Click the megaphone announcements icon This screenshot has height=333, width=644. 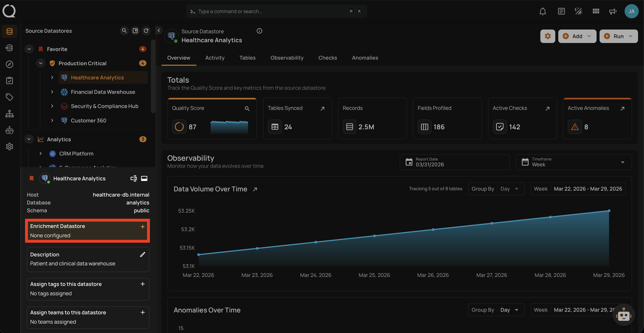tap(612, 11)
